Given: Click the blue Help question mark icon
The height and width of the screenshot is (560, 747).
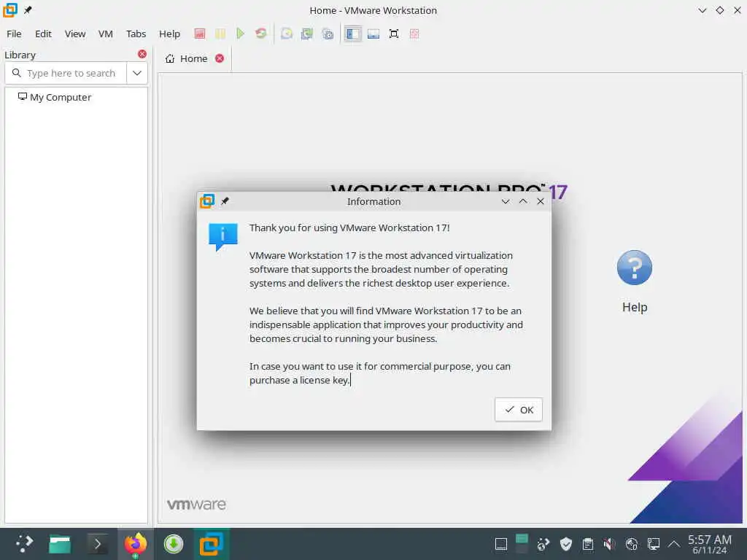Looking at the screenshot, I should click(635, 268).
